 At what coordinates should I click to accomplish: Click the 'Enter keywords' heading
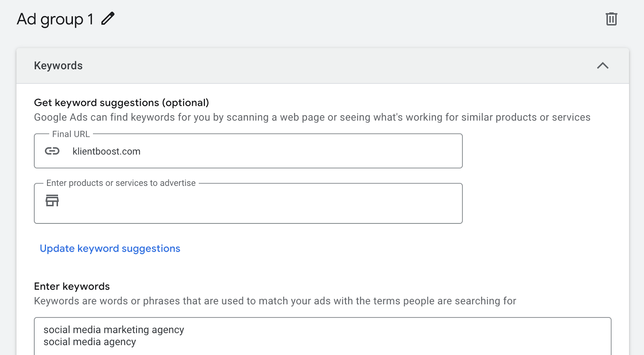pyautogui.click(x=72, y=286)
